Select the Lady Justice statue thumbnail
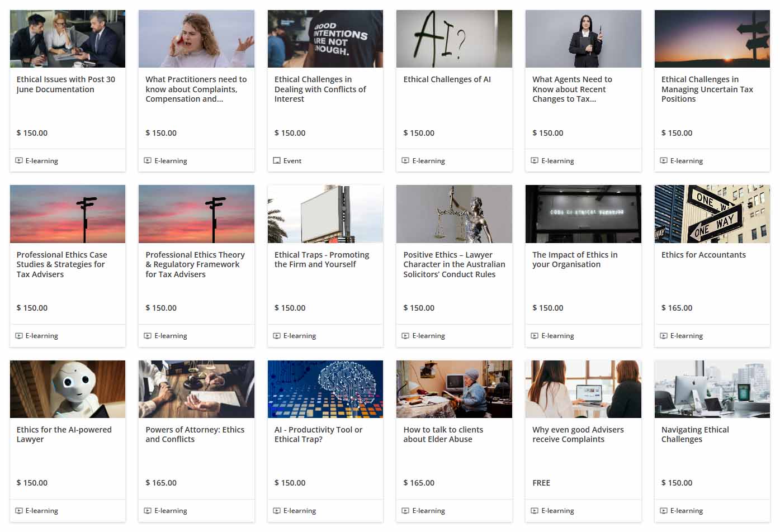The height and width of the screenshot is (532, 780). (454, 214)
